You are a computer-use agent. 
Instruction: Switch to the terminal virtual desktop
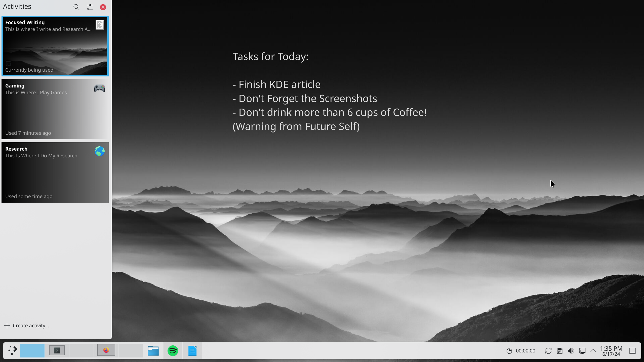[x=57, y=350]
